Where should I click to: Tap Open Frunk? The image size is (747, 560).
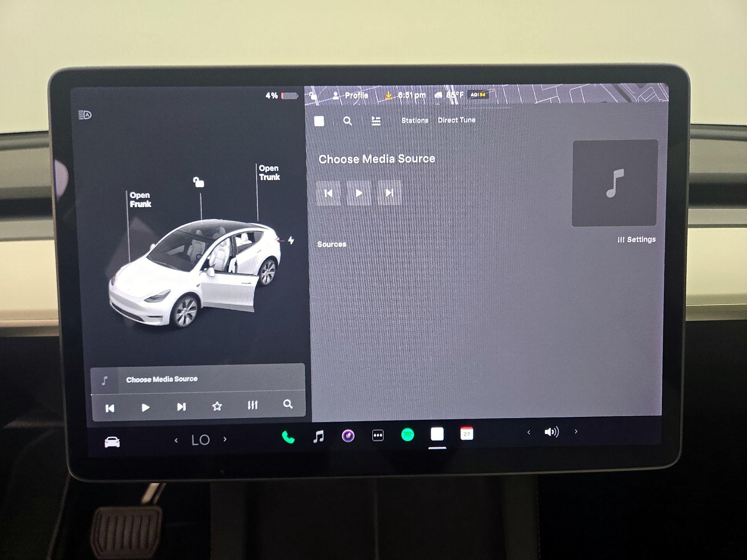point(140,199)
